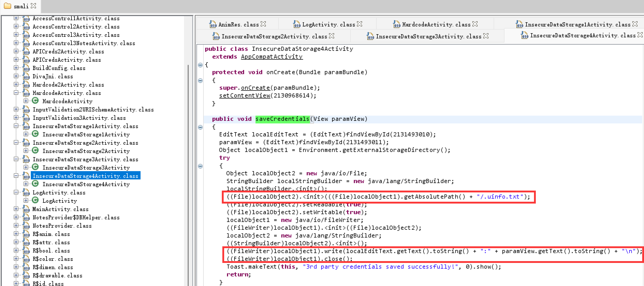644x286 pixels.
Task: Collapse the saveCredentials method fold marker
Action: 200,127
